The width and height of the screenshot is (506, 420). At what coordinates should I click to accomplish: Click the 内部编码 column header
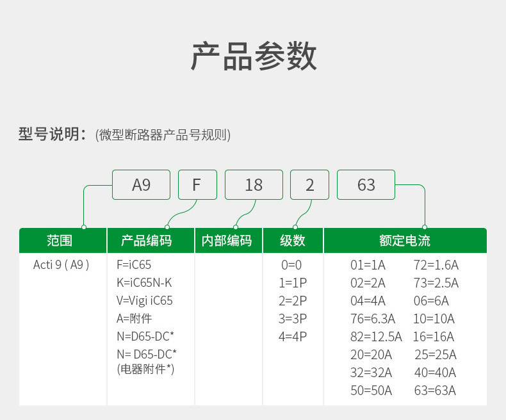[229, 241]
